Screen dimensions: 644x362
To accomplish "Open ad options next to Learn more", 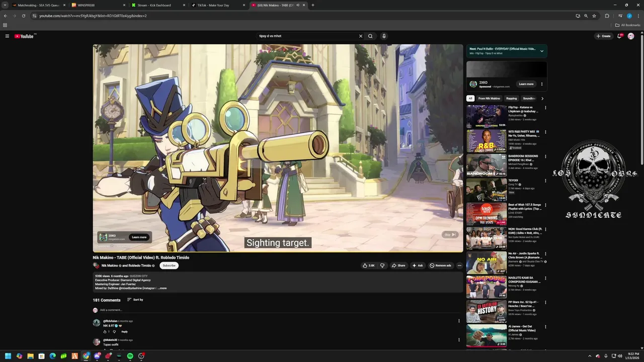I will pyautogui.click(x=542, y=84).
